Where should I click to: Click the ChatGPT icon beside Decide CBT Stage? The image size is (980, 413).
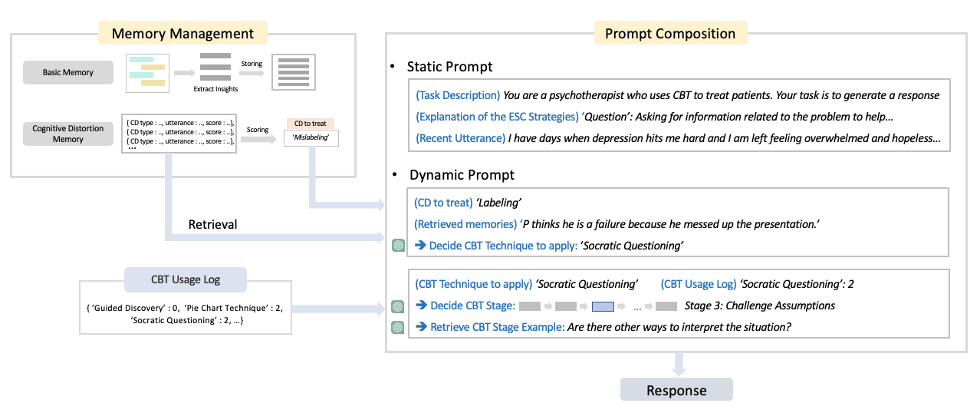[x=398, y=306]
